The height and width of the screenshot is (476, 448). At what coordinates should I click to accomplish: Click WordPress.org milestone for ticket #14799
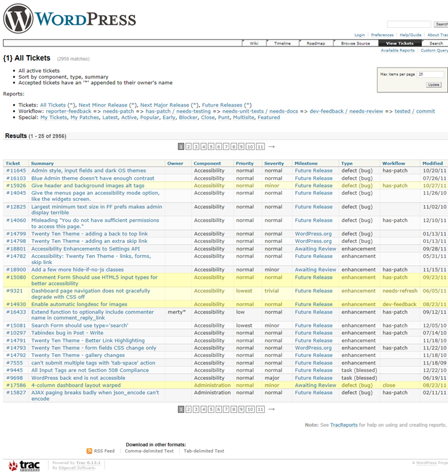pos(314,234)
